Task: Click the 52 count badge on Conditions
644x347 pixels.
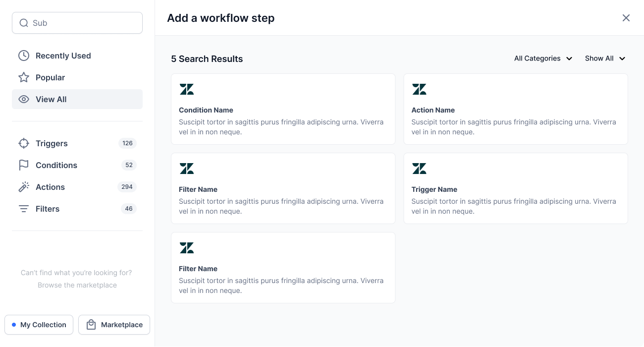Action: point(129,165)
